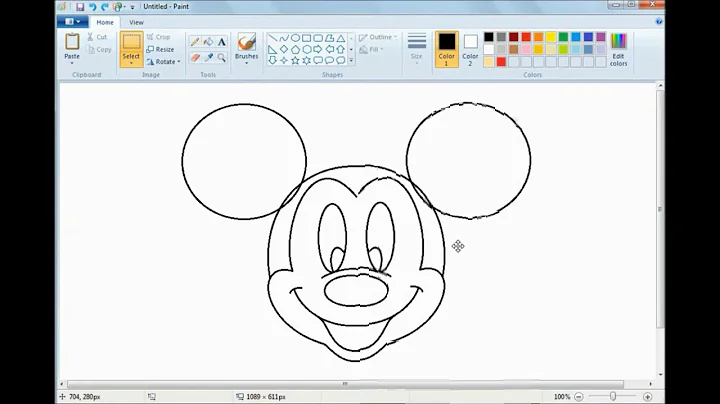Screen dimensions: 720x404
Task: Pick the Oval callout shape
Action: click(329, 60)
